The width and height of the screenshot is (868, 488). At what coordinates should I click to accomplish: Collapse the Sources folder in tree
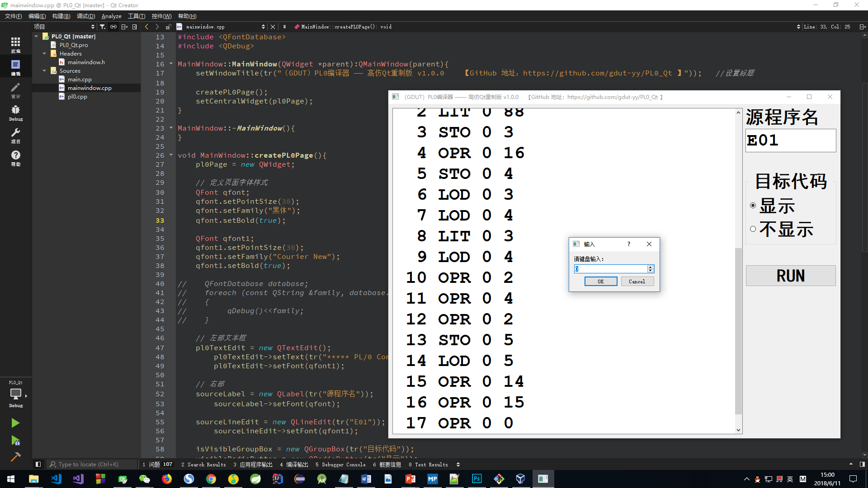(44, 71)
